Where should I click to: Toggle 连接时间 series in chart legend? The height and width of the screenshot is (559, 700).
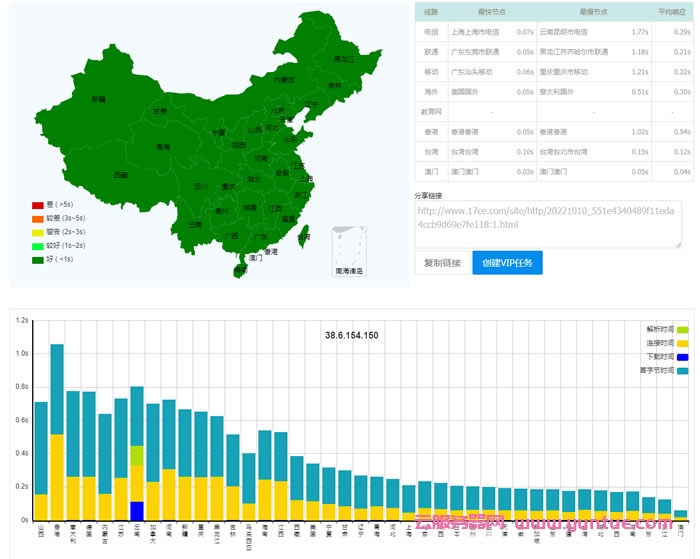coord(666,343)
